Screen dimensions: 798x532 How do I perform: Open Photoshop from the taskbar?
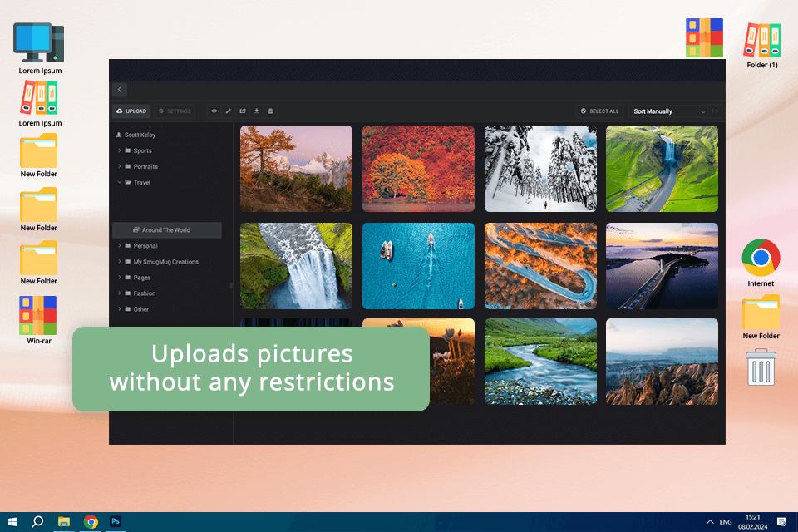(x=116, y=521)
